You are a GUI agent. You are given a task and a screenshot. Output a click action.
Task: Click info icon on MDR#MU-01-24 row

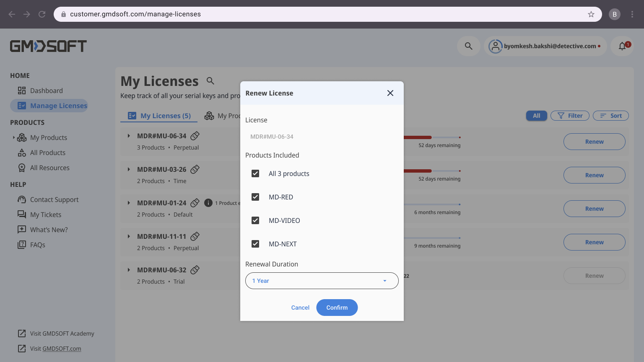[208, 203]
